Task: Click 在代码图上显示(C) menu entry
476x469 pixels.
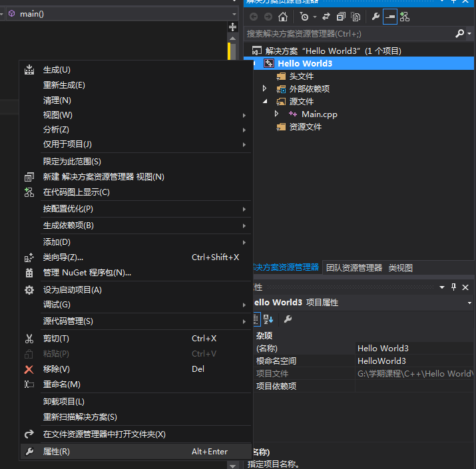Action: click(x=135, y=192)
